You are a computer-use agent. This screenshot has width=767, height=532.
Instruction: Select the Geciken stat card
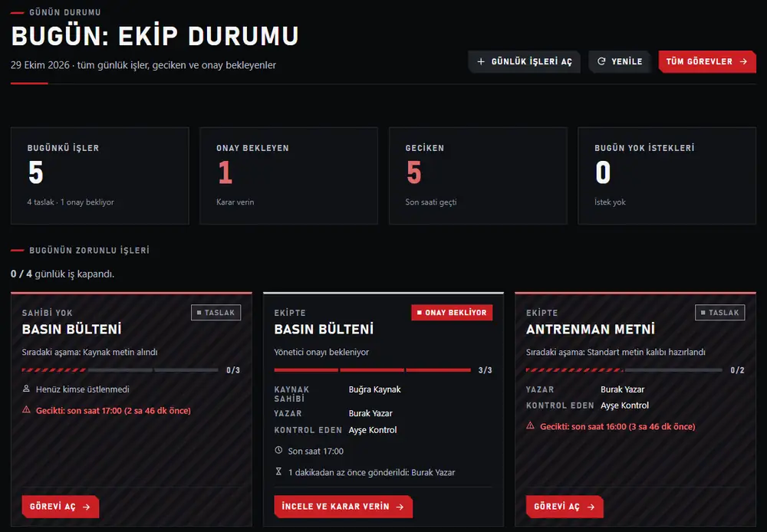click(x=478, y=176)
